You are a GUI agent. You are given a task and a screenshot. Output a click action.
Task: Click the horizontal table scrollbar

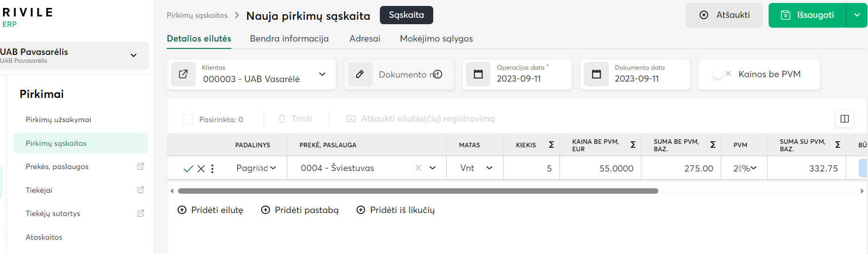417,191
